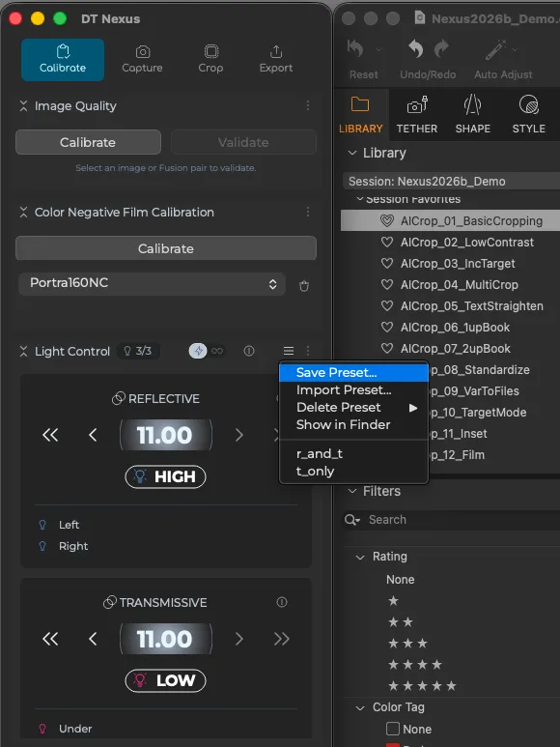Screen dimensions: 560x747
Task: Open the SHAPE tool tab
Action: [472, 115]
